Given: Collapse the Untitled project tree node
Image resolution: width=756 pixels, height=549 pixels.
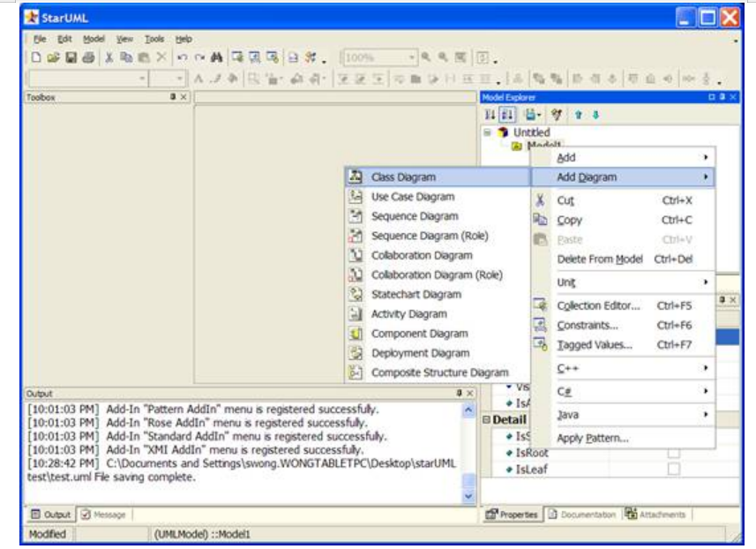Looking at the screenshot, I should [x=488, y=132].
